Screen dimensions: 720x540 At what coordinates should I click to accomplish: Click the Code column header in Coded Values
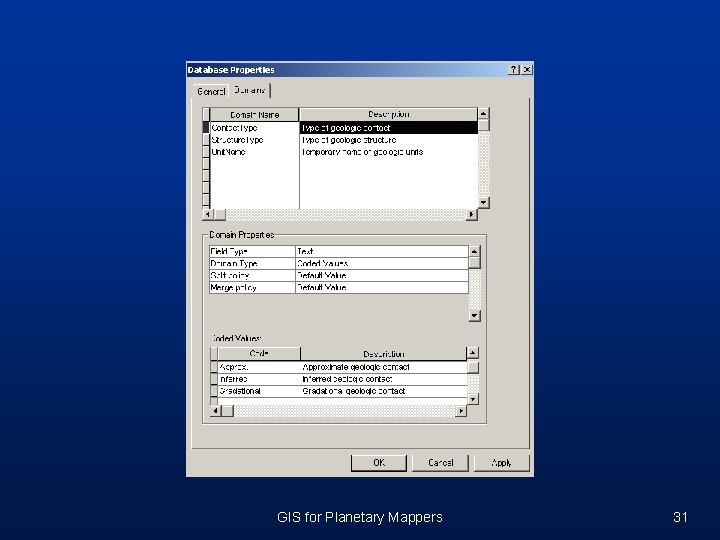[x=259, y=354]
